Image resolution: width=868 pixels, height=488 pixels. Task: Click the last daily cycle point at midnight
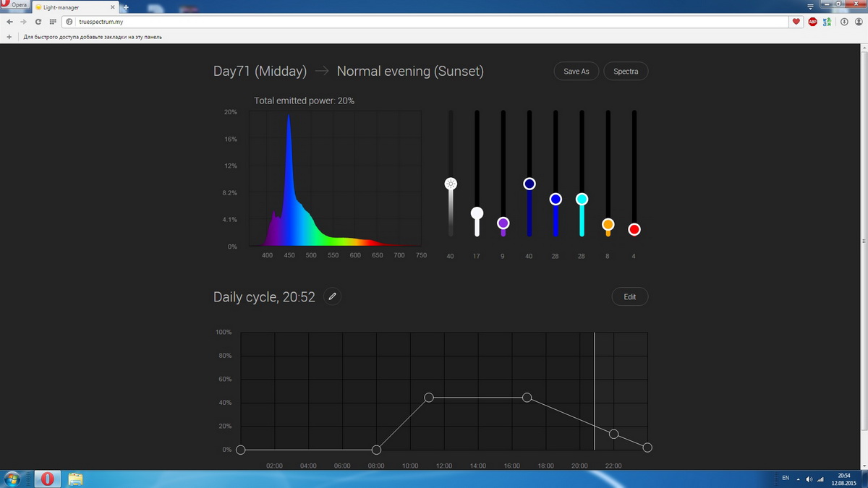[x=647, y=448]
